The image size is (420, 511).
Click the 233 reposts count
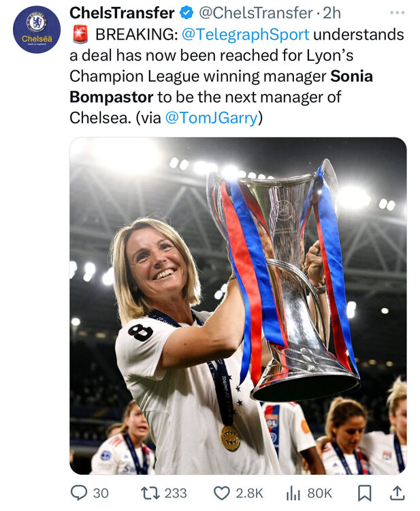click(176, 493)
